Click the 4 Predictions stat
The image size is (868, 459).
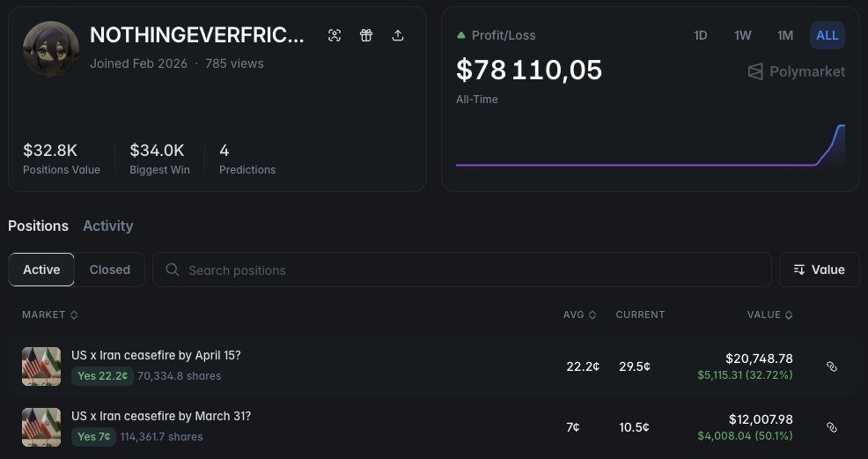(x=247, y=159)
